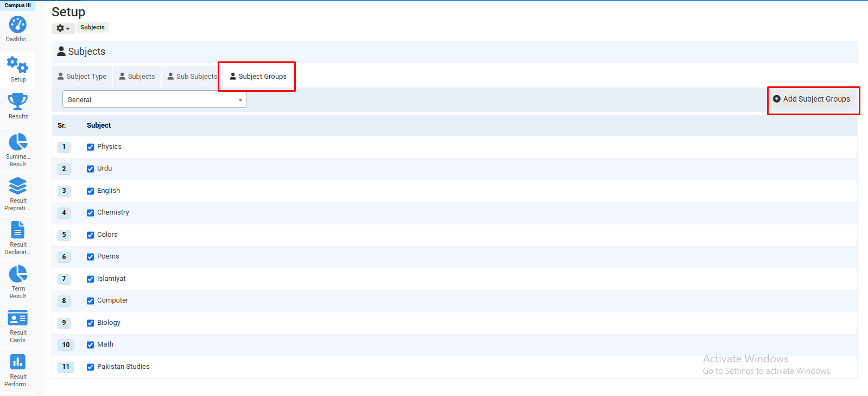Uncheck the Physics checkbox
Screen dimensions: 868x396
tap(91, 147)
